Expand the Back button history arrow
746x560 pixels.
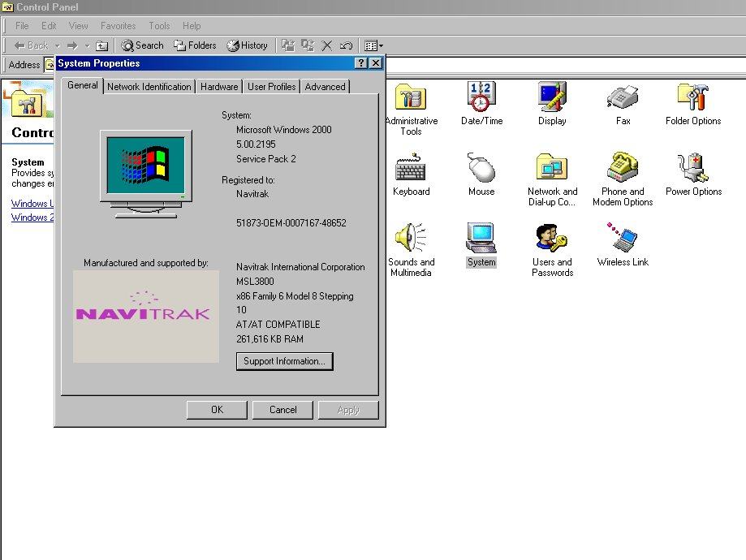[x=55, y=46]
